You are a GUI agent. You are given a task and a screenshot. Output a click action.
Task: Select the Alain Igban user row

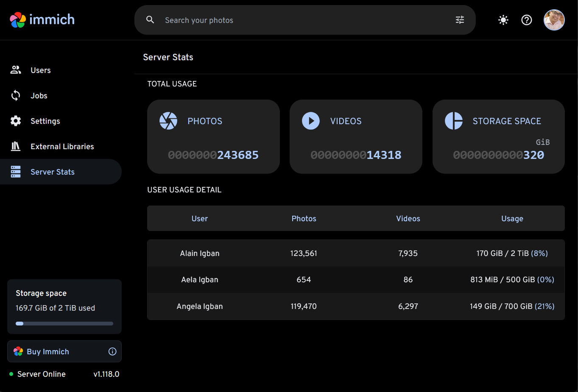point(355,253)
